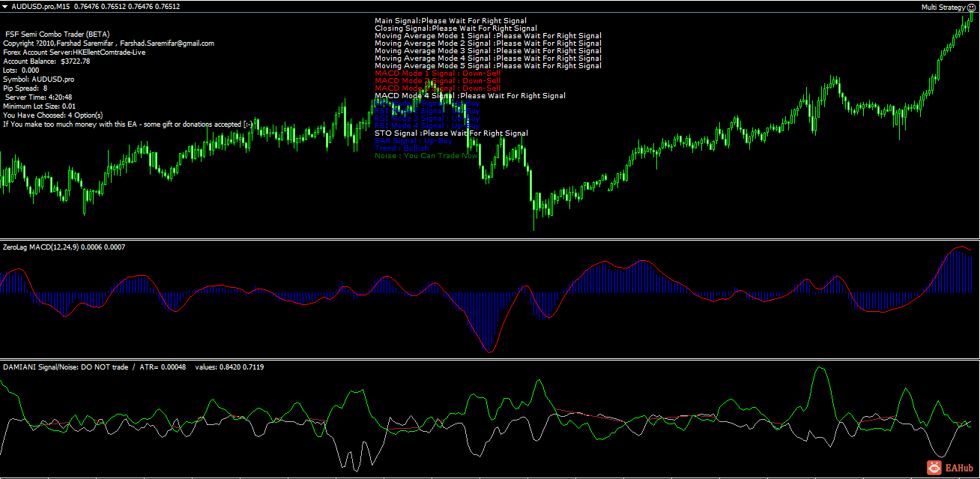980x479 pixels.
Task: Click white 'MACD Mode 4 Signal' wait line
Action: click(470, 96)
